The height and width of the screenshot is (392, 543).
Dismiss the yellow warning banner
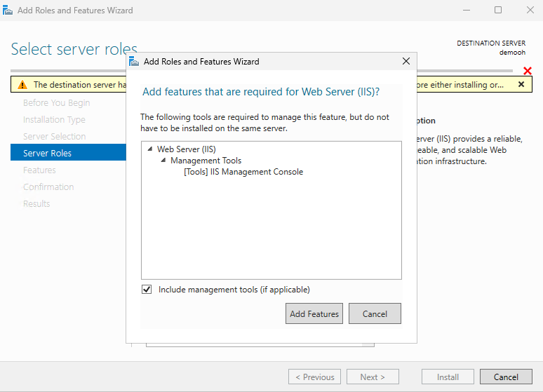(521, 84)
